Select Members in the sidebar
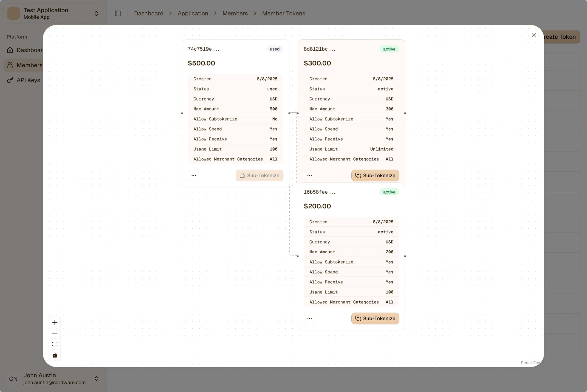 29,65
